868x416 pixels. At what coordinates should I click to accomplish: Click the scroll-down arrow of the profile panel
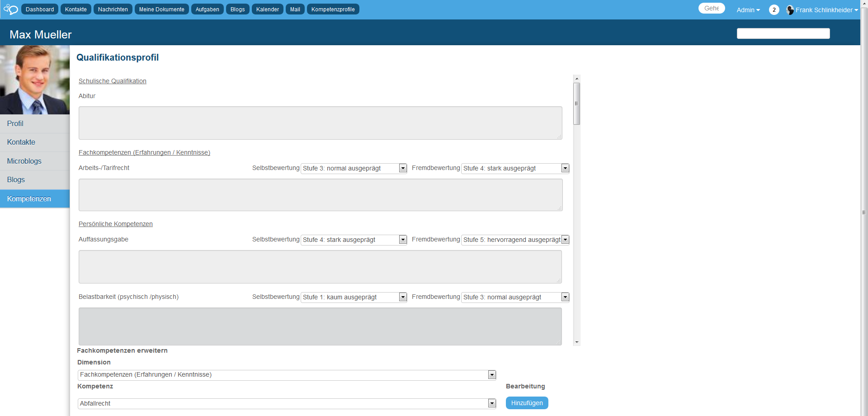click(576, 342)
